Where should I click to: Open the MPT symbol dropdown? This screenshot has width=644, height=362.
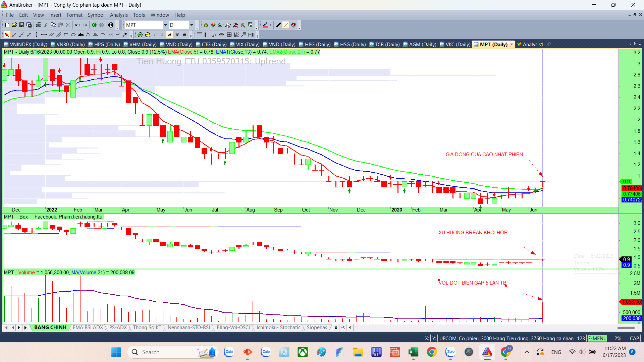click(x=165, y=25)
